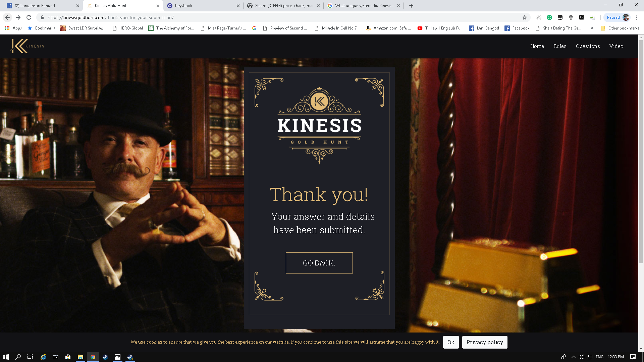Viewport: 644px width, 362px height.
Task: Show hidden system tray icons
Action: pos(573,357)
